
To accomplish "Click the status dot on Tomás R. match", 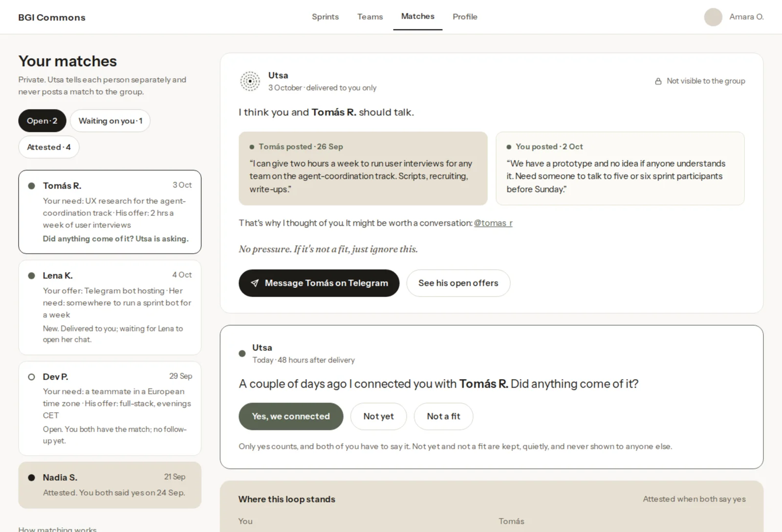I will [31, 186].
